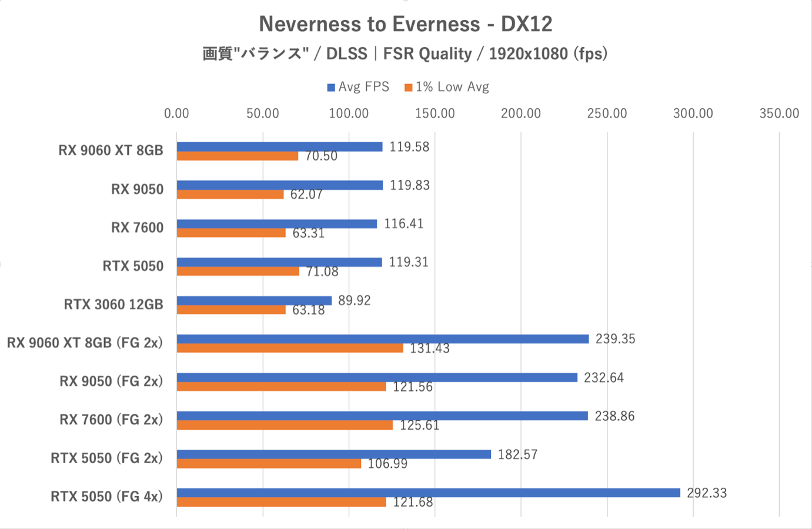Select the 'Avg FPS' legend label

click(x=364, y=87)
